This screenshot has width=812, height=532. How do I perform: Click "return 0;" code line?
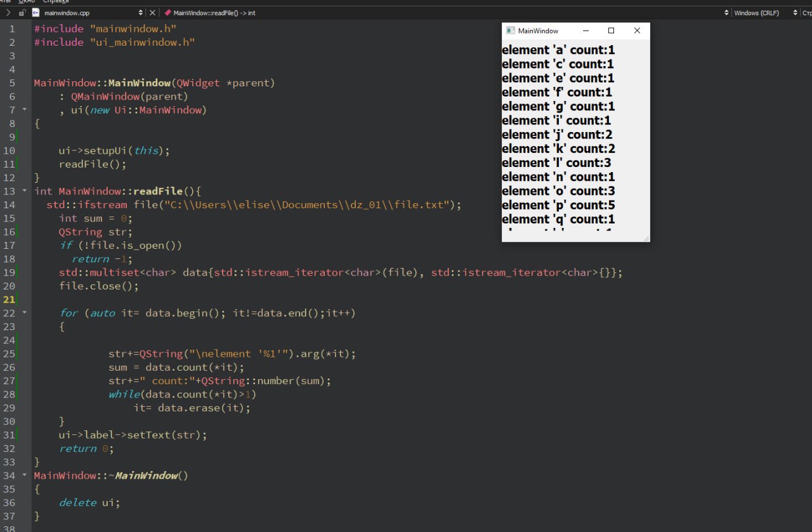point(86,448)
